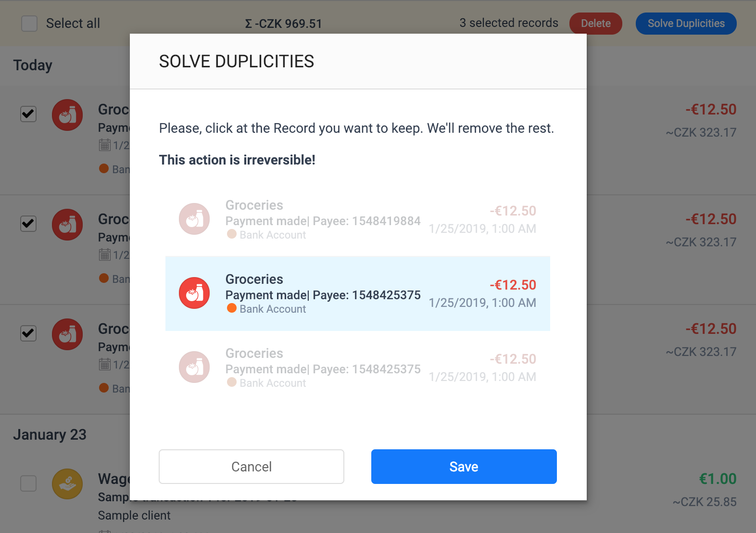Click groceries icon of third list row
Image resolution: width=756 pixels, height=533 pixels.
click(x=67, y=334)
